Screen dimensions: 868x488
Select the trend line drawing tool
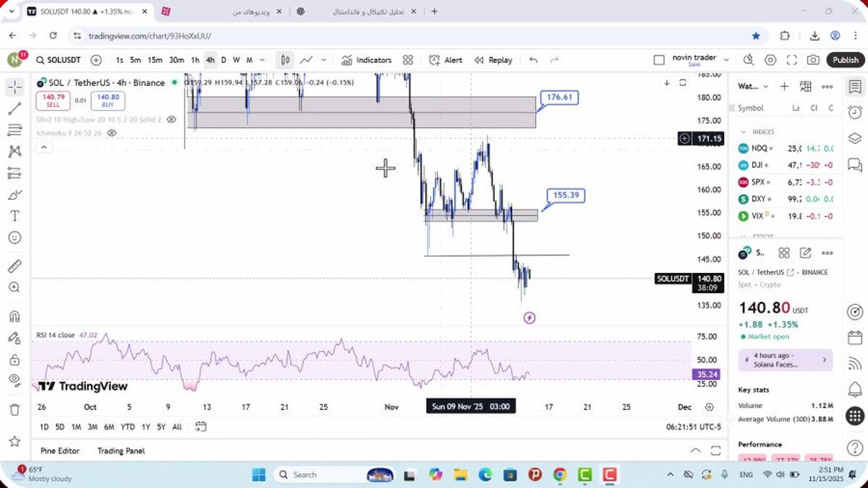(x=14, y=109)
